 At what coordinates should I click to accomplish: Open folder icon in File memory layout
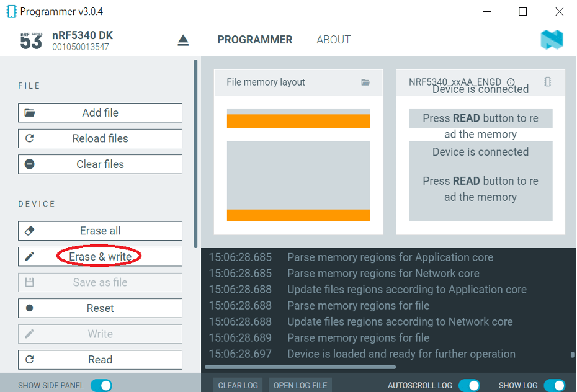click(x=365, y=82)
